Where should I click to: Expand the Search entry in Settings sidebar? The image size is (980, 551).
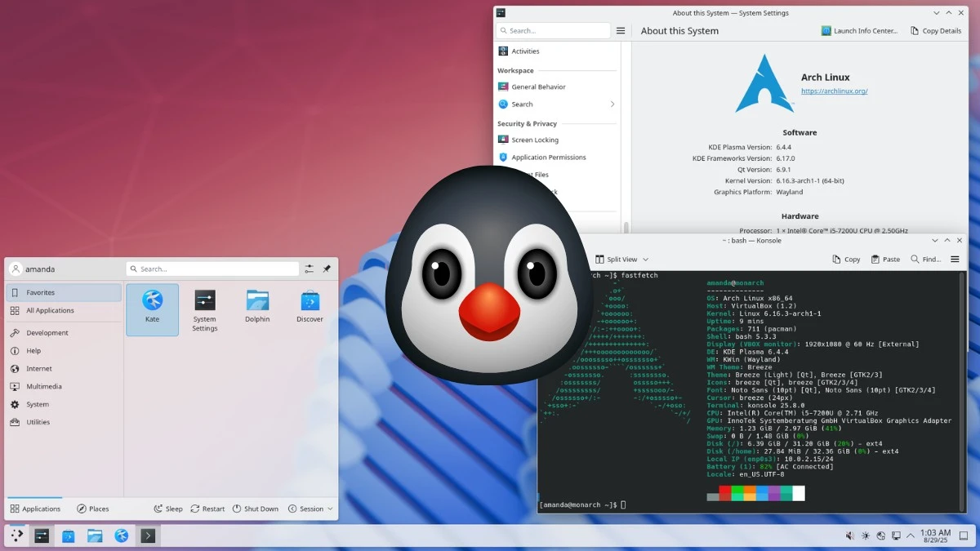tap(610, 104)
